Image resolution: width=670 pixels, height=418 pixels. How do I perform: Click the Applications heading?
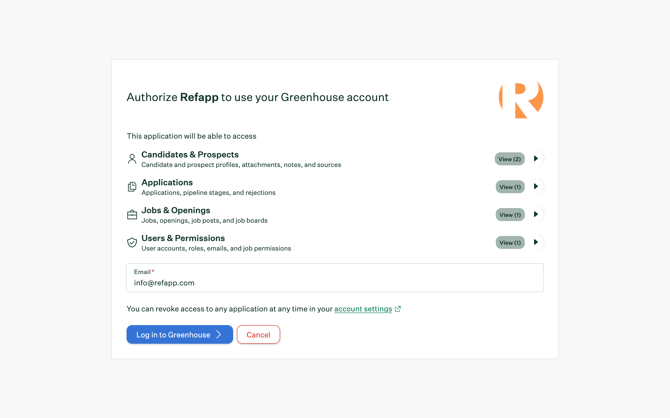[167, 183]
